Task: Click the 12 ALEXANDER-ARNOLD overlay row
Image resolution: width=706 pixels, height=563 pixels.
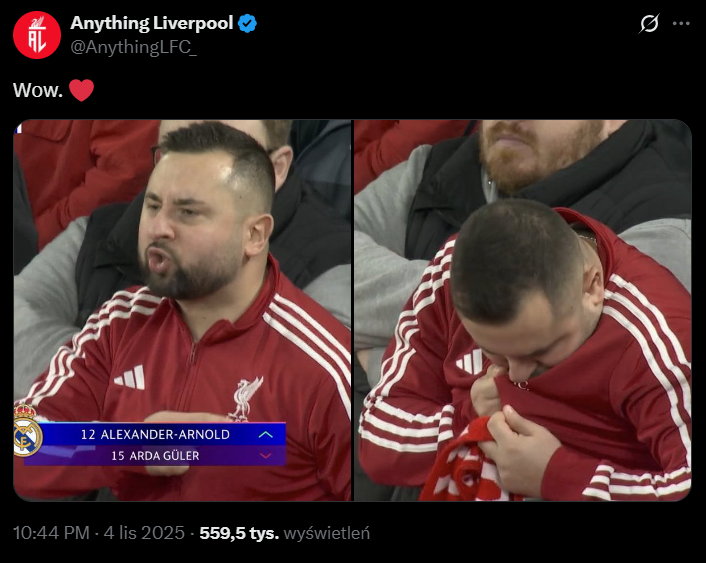Action: click(155, 434)
